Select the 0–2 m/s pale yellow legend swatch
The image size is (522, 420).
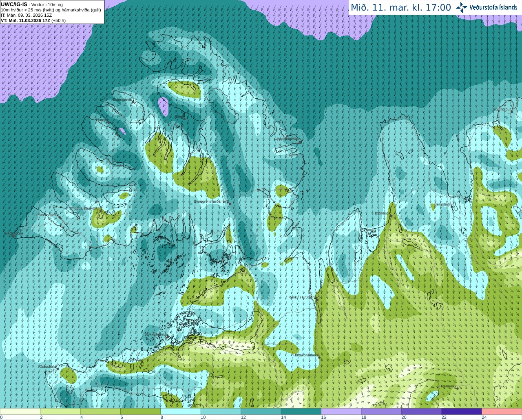click(20, 411)
